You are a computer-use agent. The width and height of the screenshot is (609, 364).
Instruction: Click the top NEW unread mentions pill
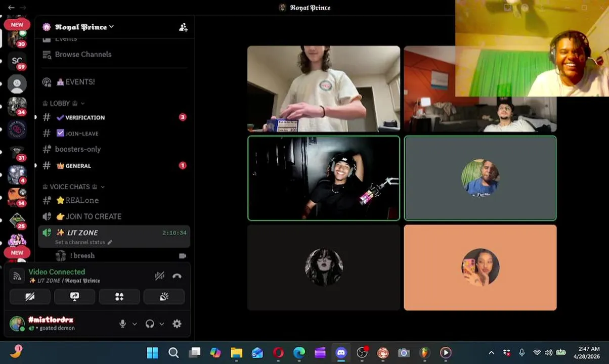[17, 24]
